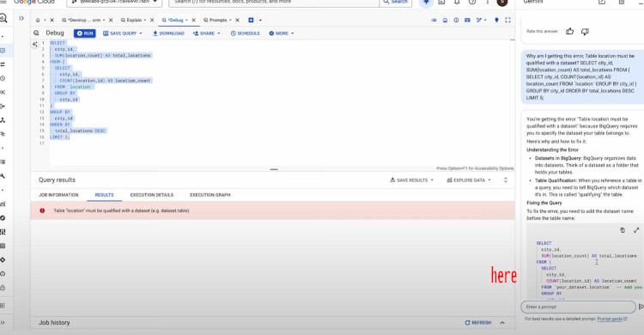Collapse the explorer pane with sidebar toggle
The image size is (644, 335).
tap(21, 19)
